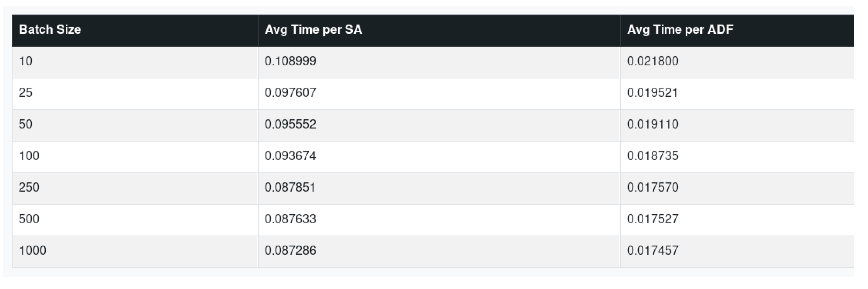Select the batch size 1000 cell

coord(32,250)
